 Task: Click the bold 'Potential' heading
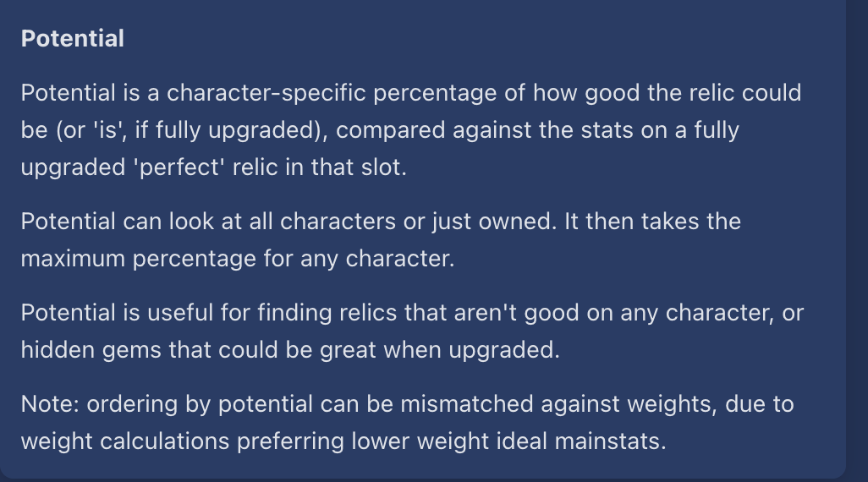pyautogui.click(x=73, y=39)
